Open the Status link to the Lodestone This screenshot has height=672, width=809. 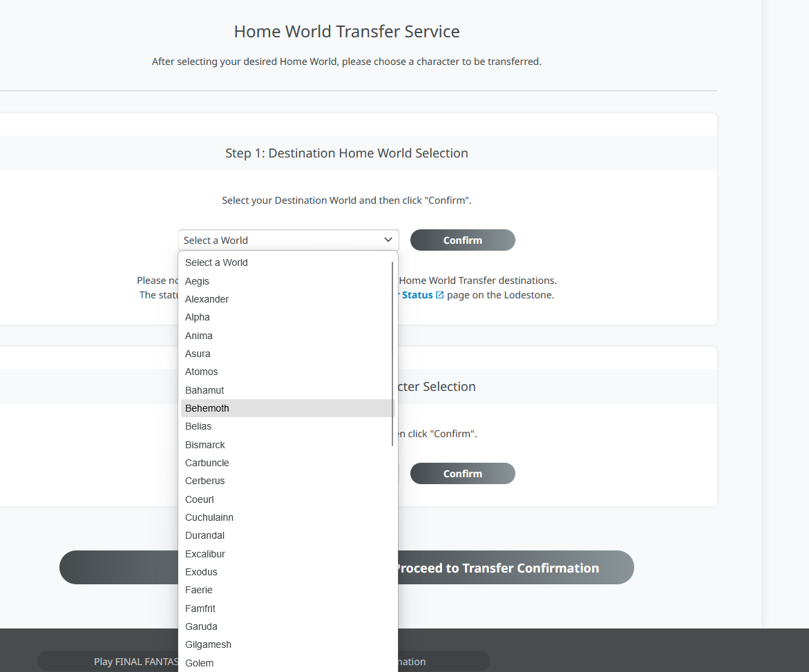[417, 296]
